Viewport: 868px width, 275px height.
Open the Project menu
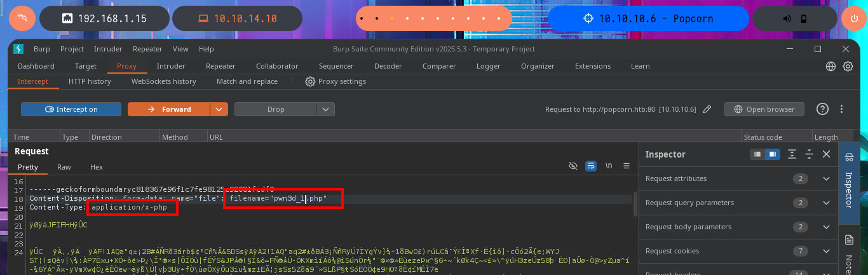click(72, 49)
